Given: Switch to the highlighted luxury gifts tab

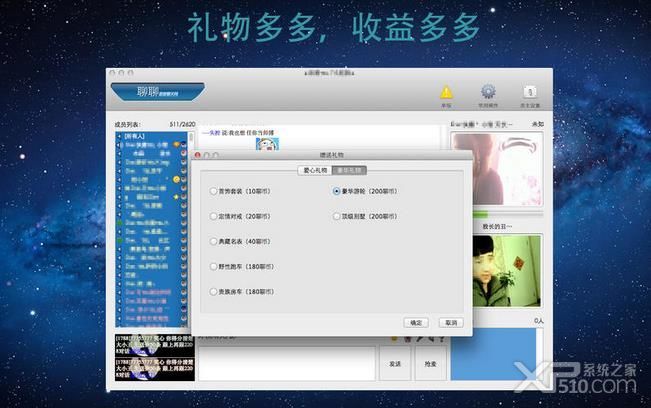Looking at the screenshot, I should click(x=349, y=170).
